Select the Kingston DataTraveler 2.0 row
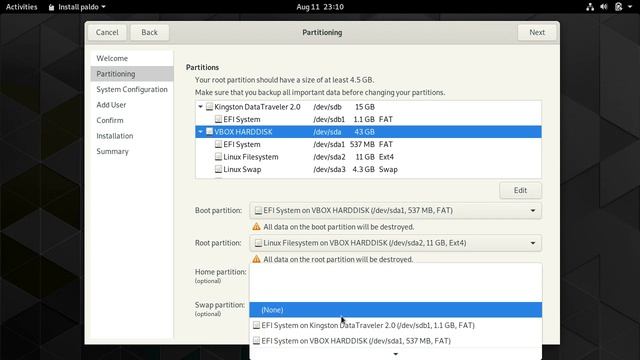Image resolution: width=640 pixels, height=360 pixels. [368, 107]
